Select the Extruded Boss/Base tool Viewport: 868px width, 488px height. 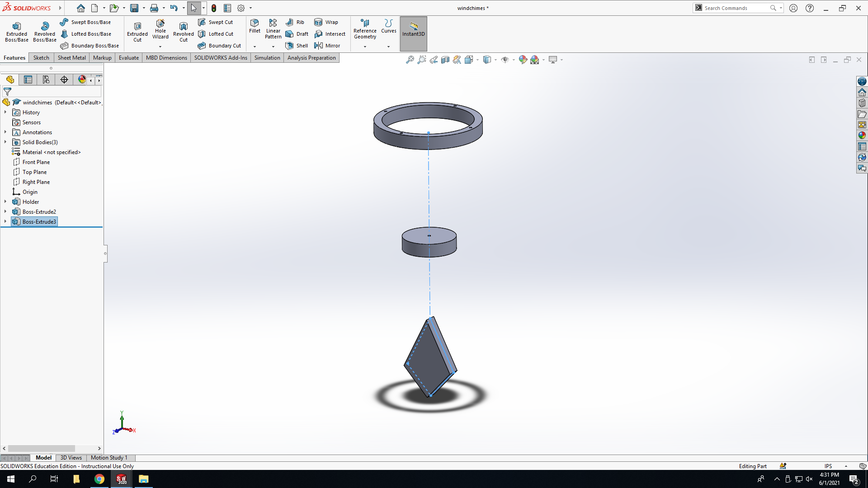pos(17,32)
